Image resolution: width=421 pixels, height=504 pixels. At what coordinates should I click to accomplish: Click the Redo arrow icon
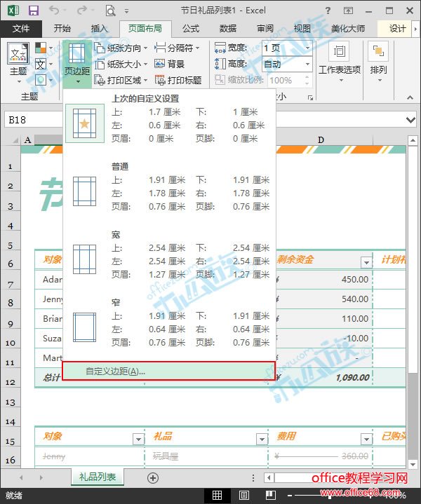tap(82, 11)
